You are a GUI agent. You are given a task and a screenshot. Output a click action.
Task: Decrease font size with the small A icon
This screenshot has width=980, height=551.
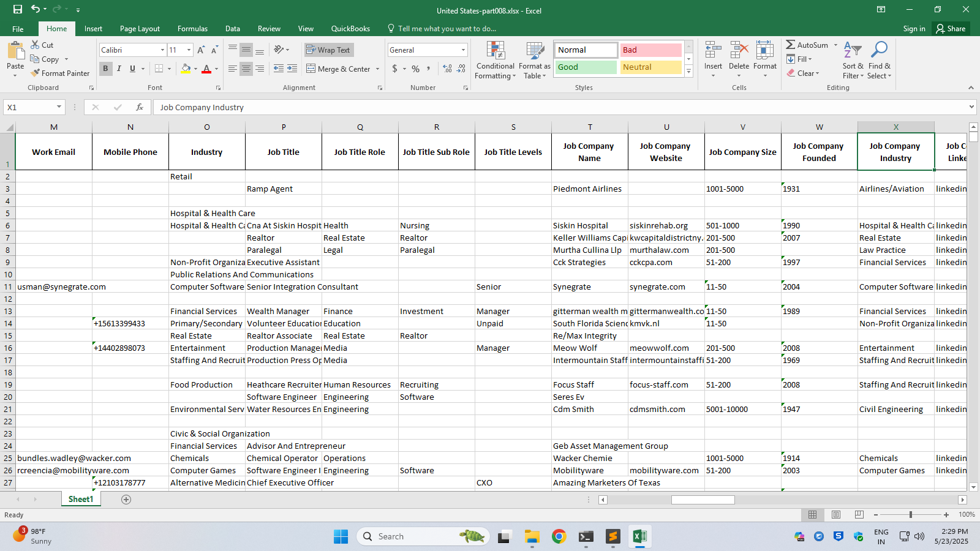pos(214,50)
